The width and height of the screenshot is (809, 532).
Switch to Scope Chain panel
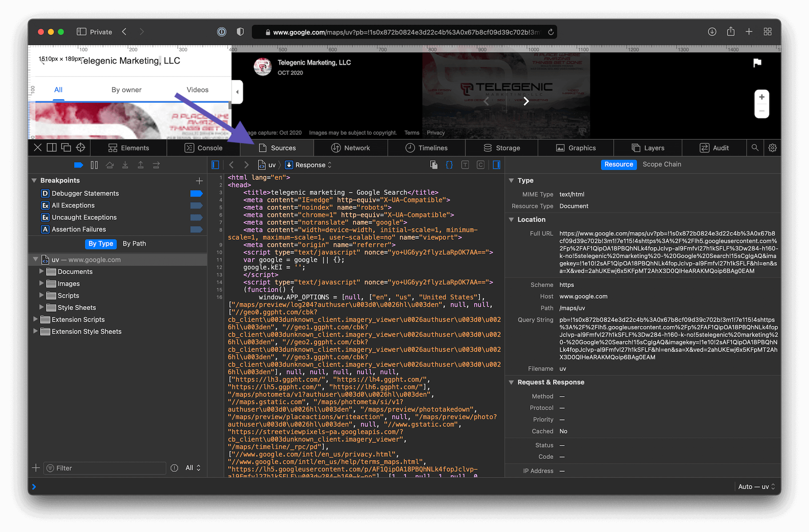(x=662, y=164)
